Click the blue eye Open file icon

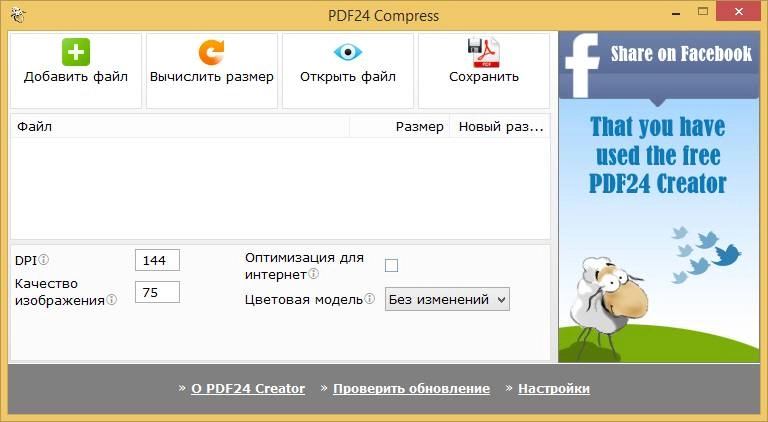(x=348, y=52)
